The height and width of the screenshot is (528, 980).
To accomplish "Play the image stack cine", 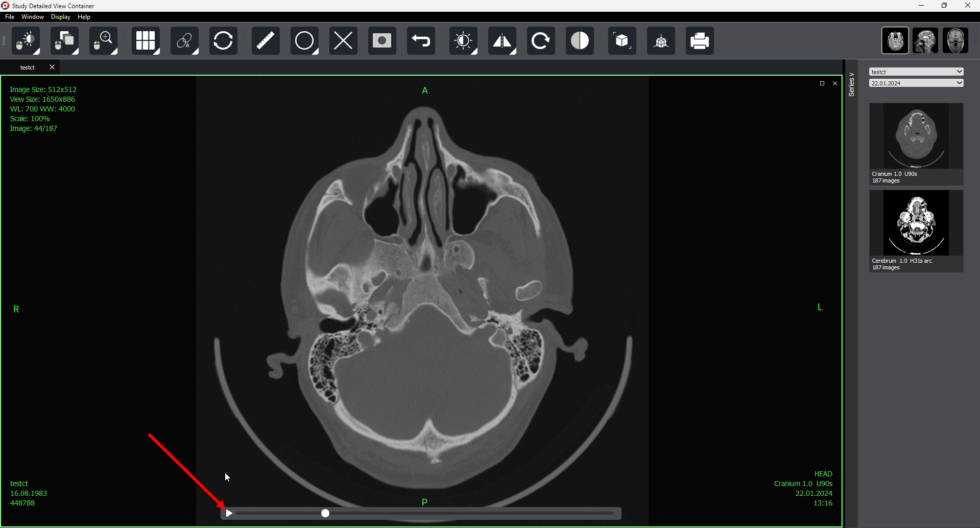I will point(229,513).
